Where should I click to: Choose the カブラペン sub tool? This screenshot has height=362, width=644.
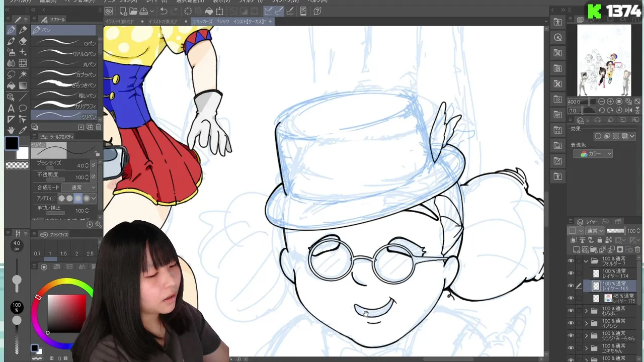[x=64, y=74]
